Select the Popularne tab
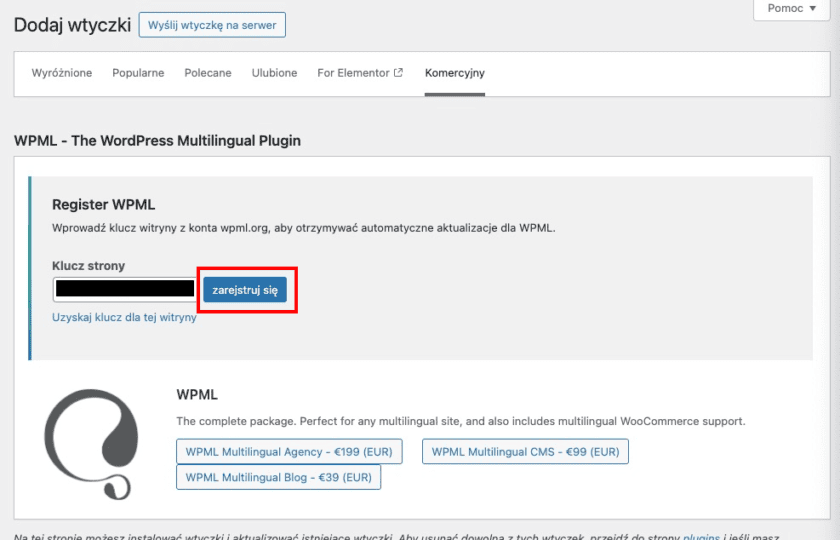This screenshot has height=540, width=840. (138, 73)
